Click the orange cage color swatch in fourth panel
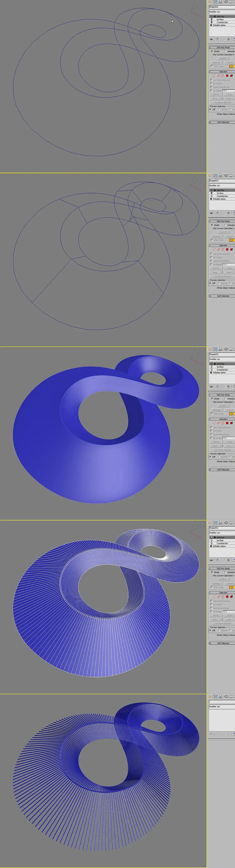The height and width of the screenshot is (868, 235). point(231,587)
